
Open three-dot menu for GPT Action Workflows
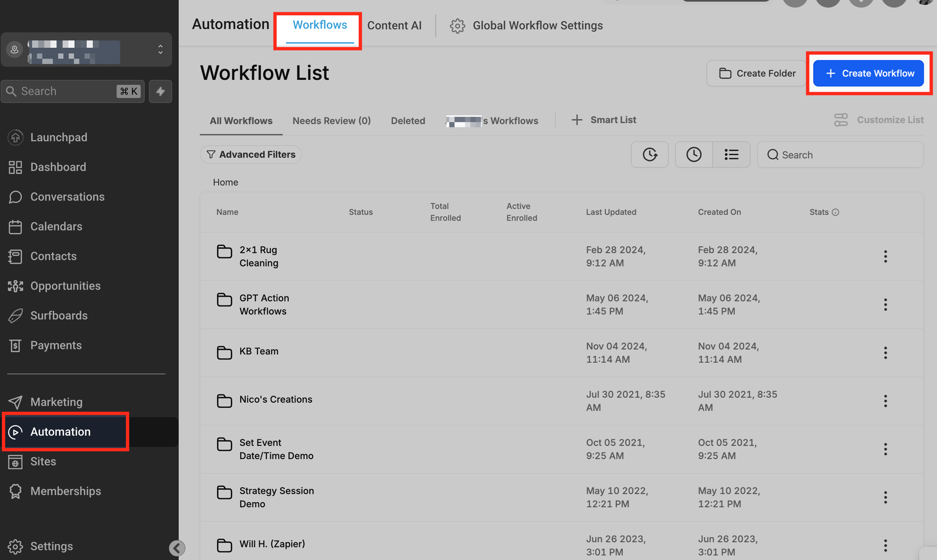pyautogui.click(x=885, y=305)
